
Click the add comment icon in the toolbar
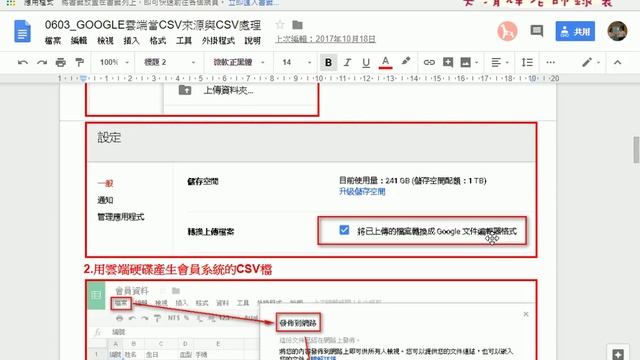click(448, 62)
